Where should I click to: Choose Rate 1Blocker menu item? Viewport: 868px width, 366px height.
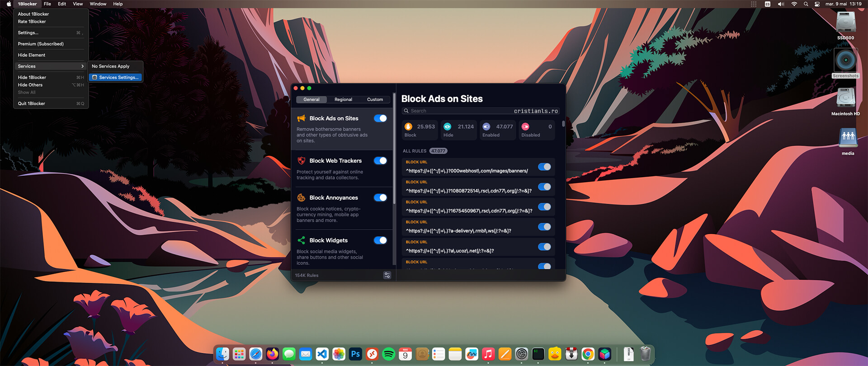click(x=51, y=22)
